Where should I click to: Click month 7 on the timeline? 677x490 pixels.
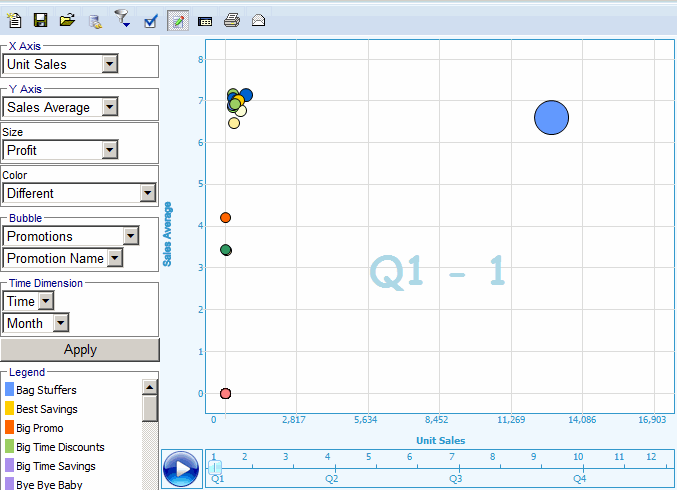[452, 456]
